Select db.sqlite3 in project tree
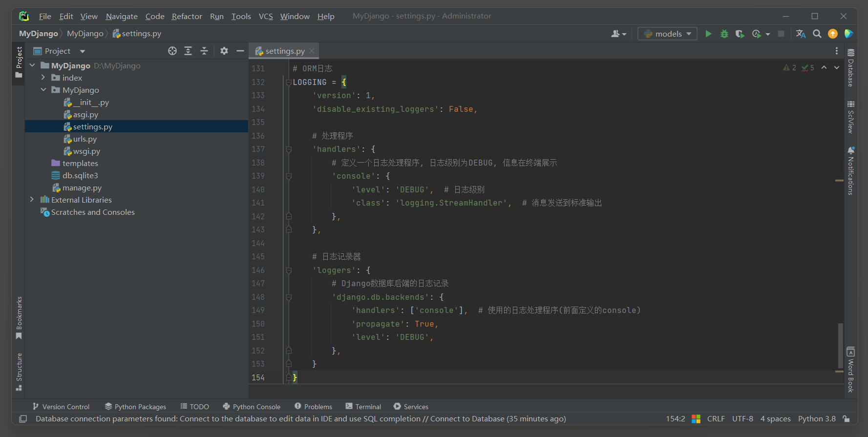Viewport: 868px width, 437px height. [x=75, y=176]
